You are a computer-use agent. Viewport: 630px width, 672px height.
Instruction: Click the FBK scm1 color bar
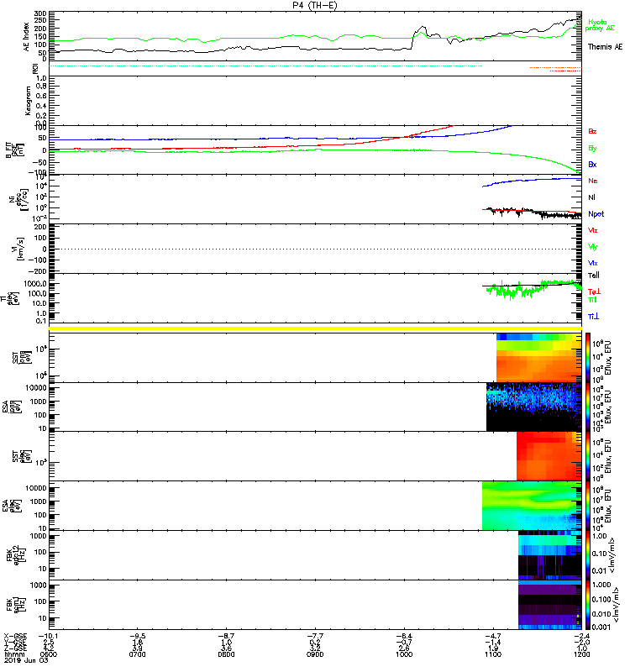click(588, 604)
